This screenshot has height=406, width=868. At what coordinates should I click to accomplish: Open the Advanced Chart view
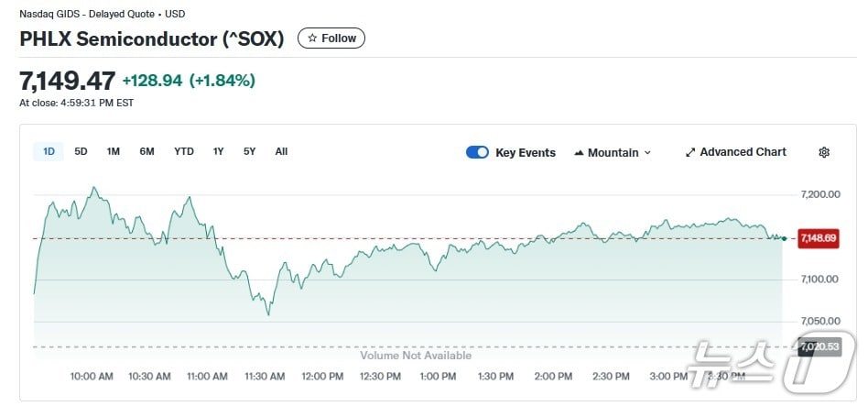click(743, 152)
